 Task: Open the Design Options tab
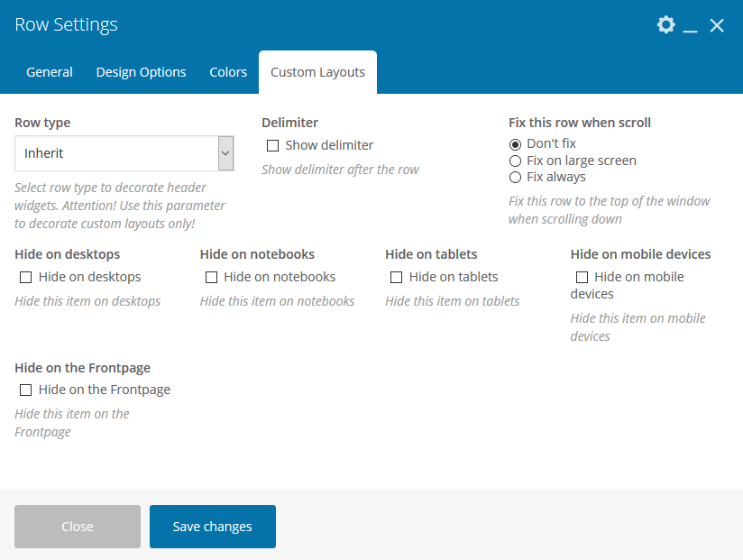coord(141,72)
